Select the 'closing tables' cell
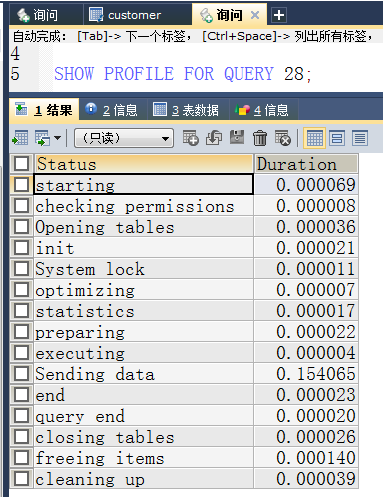The width and height of the screenshot is (383, 497). tap(144, 437)
